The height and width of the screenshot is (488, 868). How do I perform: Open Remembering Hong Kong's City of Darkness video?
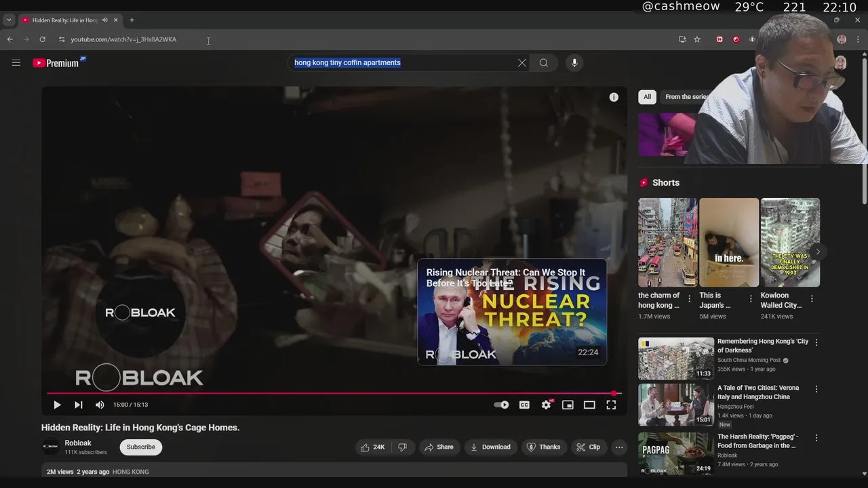point(763,346)
